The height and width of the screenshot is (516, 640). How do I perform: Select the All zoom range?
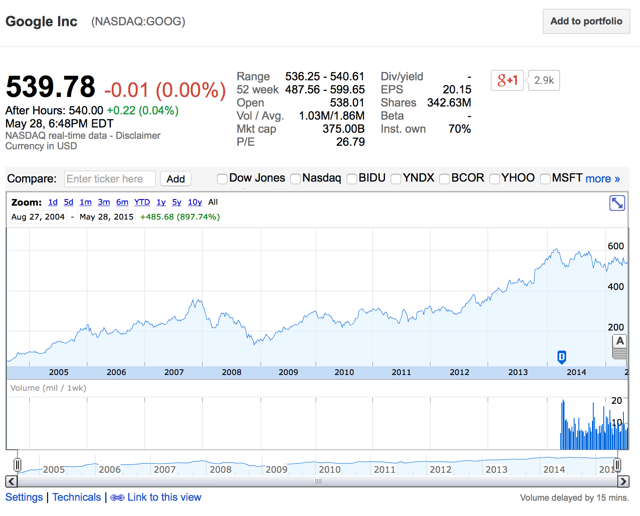click(213, 202)
